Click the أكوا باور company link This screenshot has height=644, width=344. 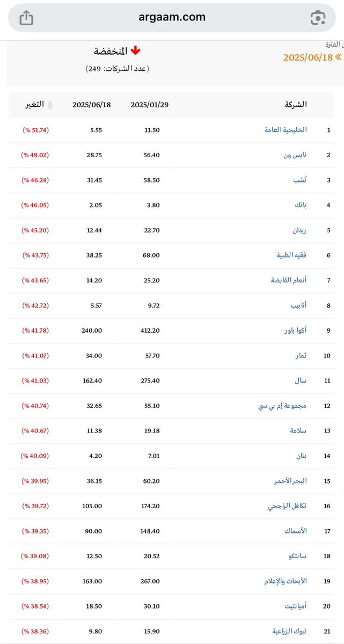[x=295, y=331]
